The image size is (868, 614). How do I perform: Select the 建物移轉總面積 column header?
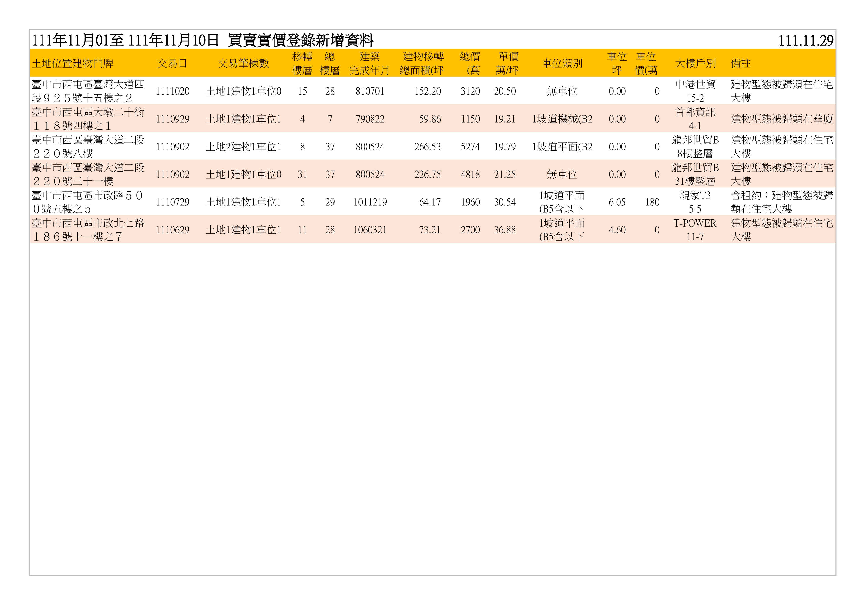[x=422, y=63]
